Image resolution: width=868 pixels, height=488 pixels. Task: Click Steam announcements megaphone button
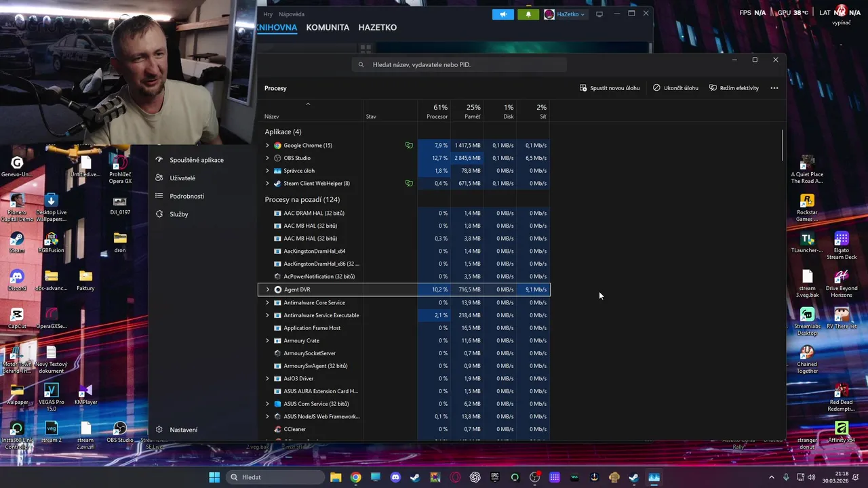click(x=503, y=14)
